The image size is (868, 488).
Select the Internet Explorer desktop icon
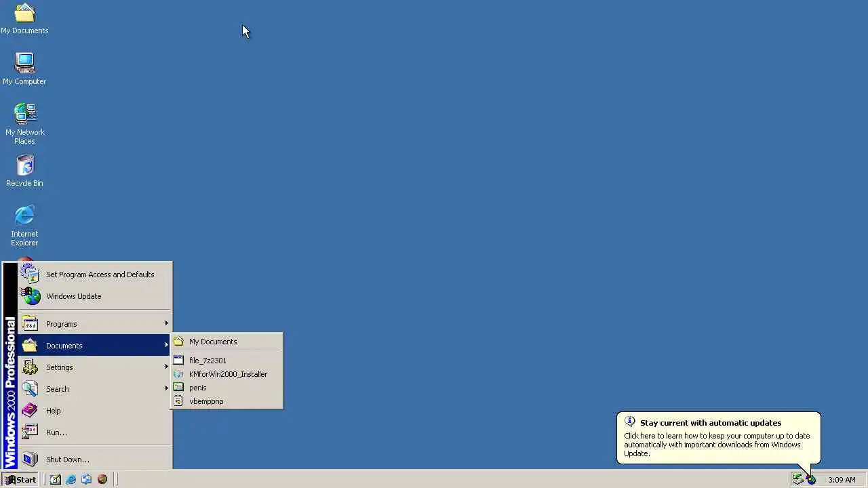24,226
